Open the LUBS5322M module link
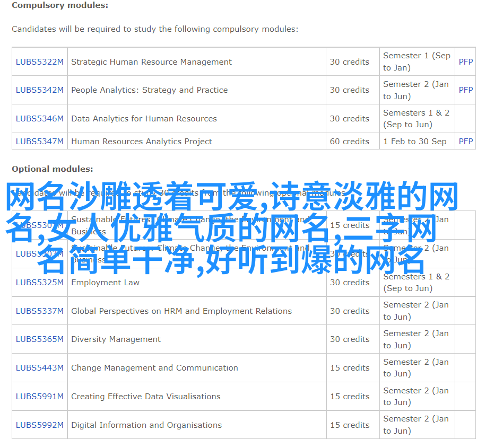This screenshot has width=486, height=448. point(40,62)
